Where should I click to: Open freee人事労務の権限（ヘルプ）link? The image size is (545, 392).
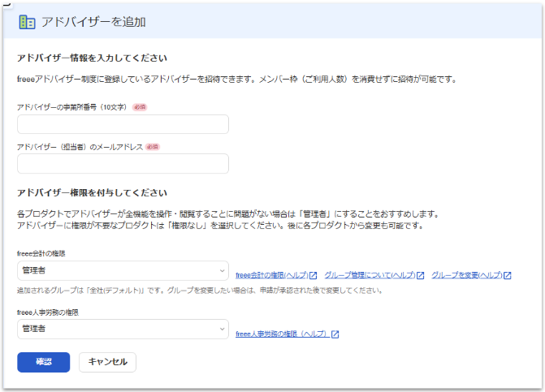[283, 334]
